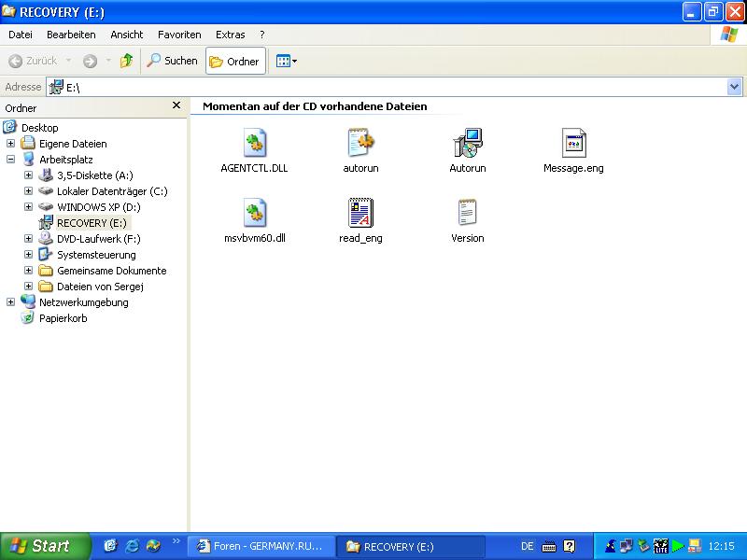Collapse the Arbeitsplatz tree node
Viewport: 747px width, 560px height.
coord(10,160)
